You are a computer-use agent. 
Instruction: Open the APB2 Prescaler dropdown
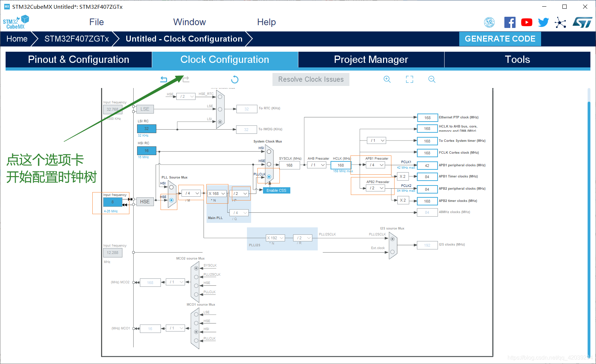(376, 188)
